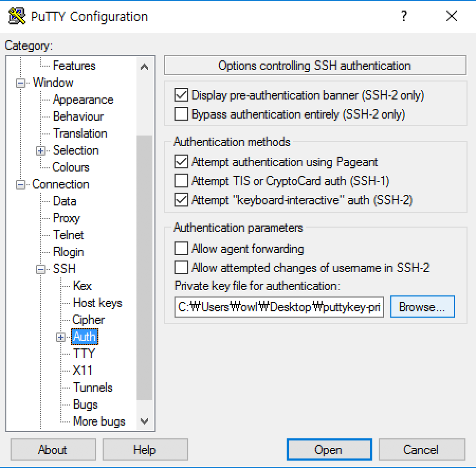Uncheck Attempt authentication using Pageant

pyautogui.click(x=181, y=161)
